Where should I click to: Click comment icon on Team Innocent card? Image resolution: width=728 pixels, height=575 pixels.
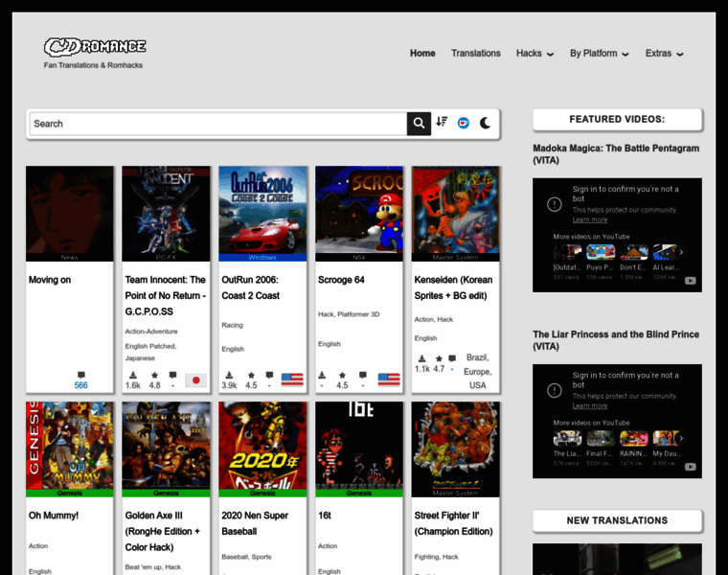[x=172, y=375]
